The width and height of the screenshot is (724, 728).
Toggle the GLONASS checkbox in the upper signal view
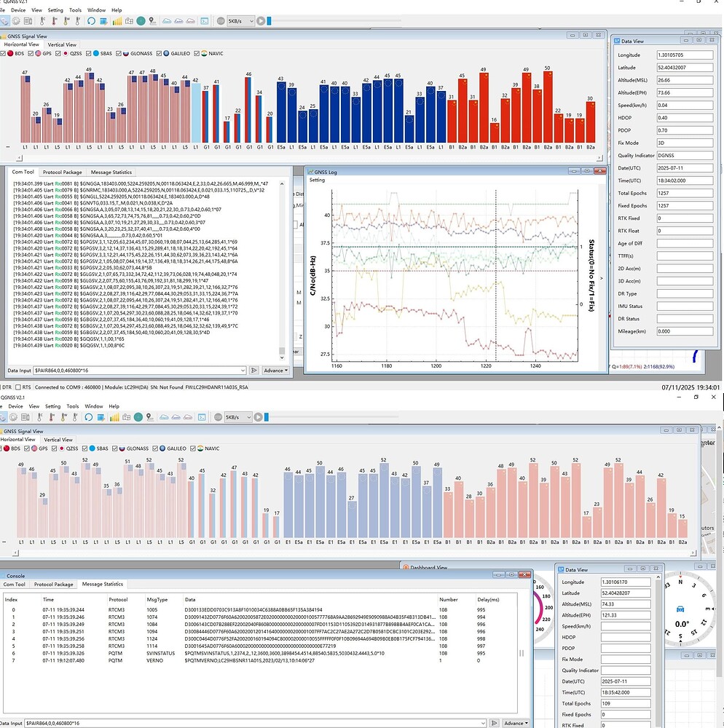point(119,53)
